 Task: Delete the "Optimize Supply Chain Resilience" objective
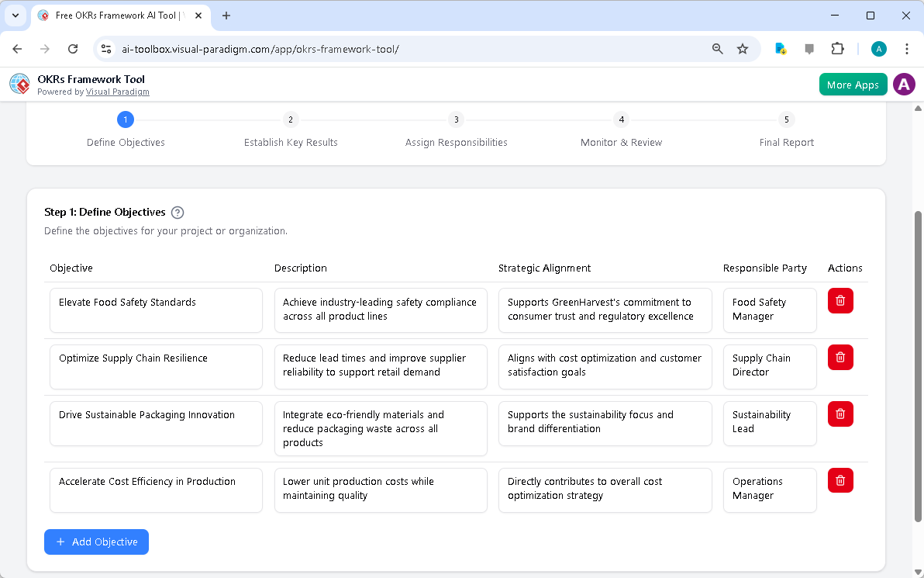coord(840,357)
